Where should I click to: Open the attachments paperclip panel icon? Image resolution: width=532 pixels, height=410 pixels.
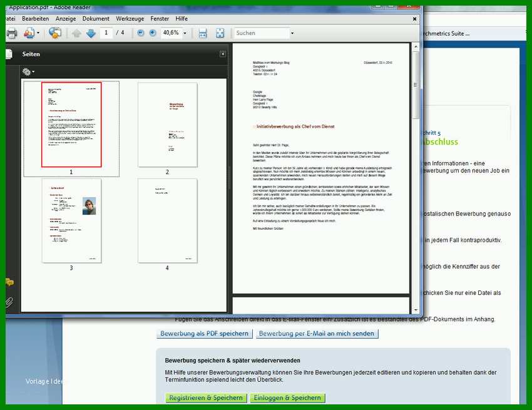coord(9,302)
